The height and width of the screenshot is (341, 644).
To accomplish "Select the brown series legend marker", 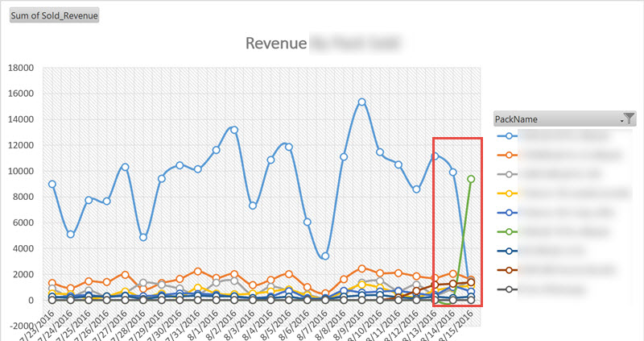I will (510, 269).
